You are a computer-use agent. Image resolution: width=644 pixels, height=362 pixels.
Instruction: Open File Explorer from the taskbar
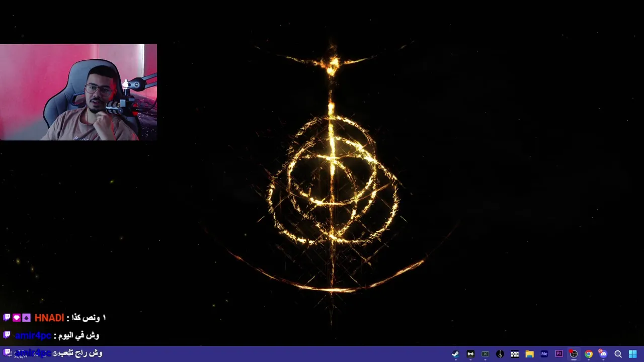point(529,354)
